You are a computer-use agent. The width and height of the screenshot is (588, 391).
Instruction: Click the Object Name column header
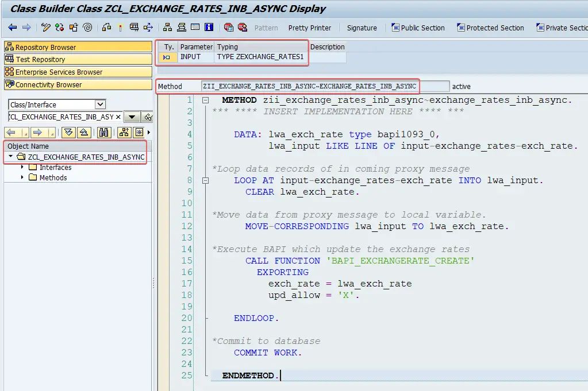(78, 146)
